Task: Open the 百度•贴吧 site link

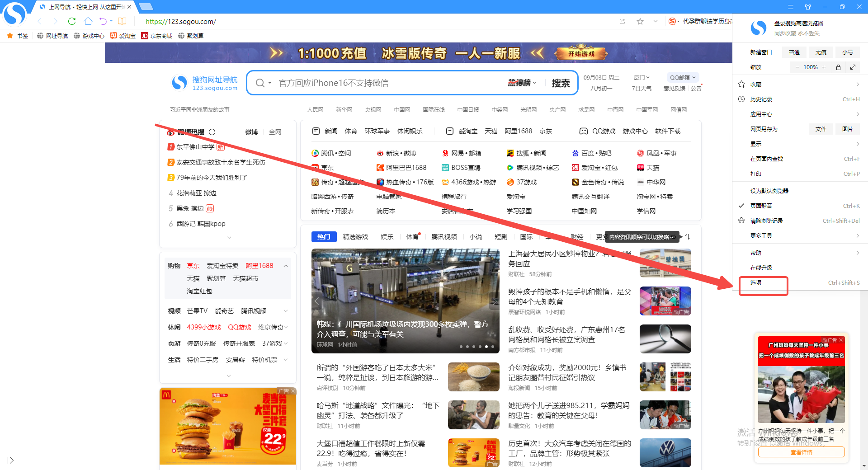Action: pyautogui.click(x=592, y=153)
